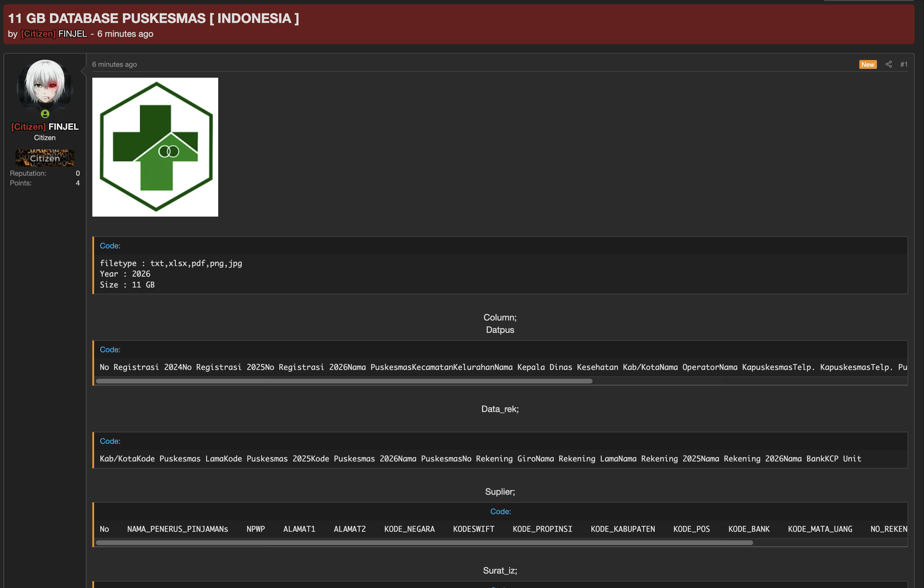Screen dimensions: 924x588
Task: Click 'NAMA_PENERUS_PINJAMANs' column text
Action: pyautogui.click(x=178, y=529)
